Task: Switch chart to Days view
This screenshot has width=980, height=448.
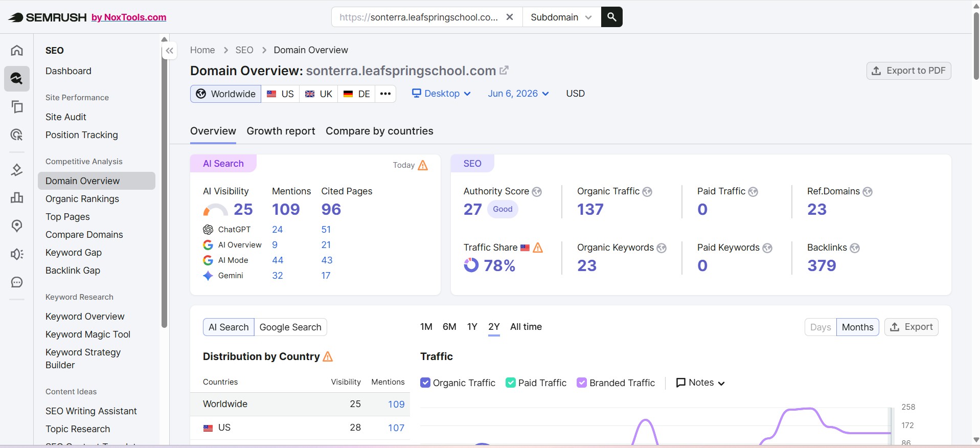Action: (821, 327)
